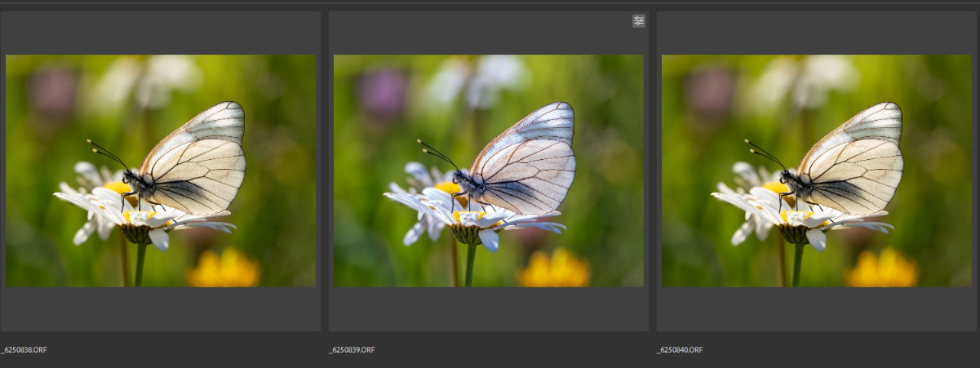Screen dimensions: 980x368
Task: Click the _6250840.ORF file name label
Action: pos(680,350)
